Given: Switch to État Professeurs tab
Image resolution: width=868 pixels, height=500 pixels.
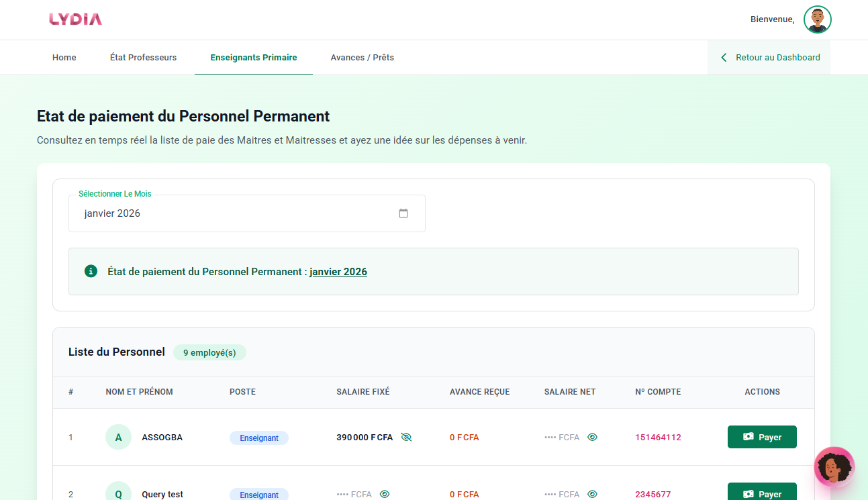Looking at the screenshot, I should coord(143,58).
